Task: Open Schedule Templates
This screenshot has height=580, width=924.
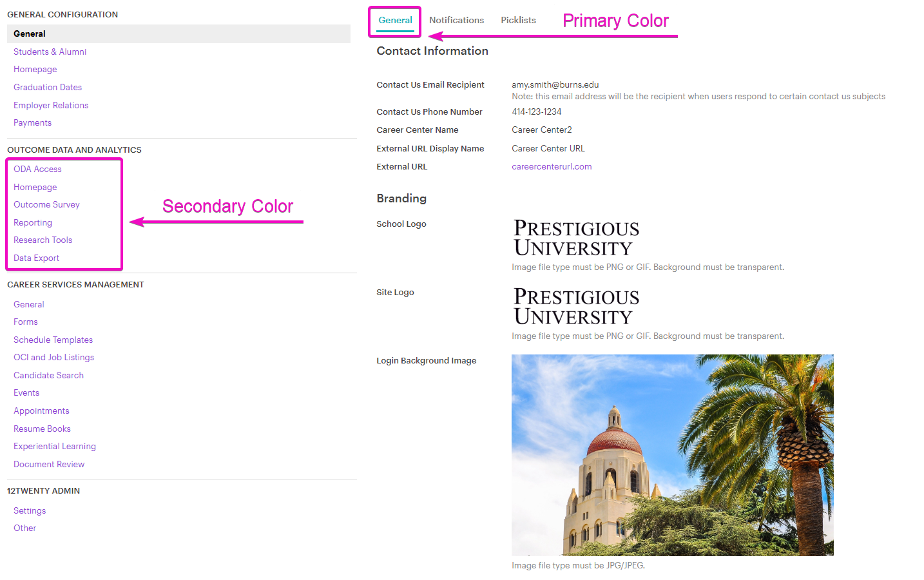Action: 53,340
